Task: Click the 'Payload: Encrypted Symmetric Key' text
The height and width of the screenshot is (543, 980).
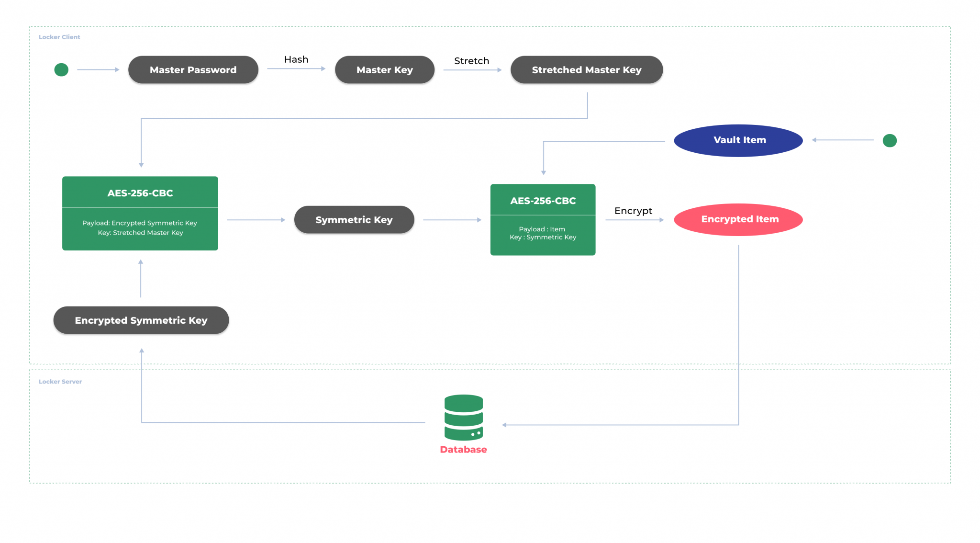Action: pyautogui.click(x=139, y=223)
